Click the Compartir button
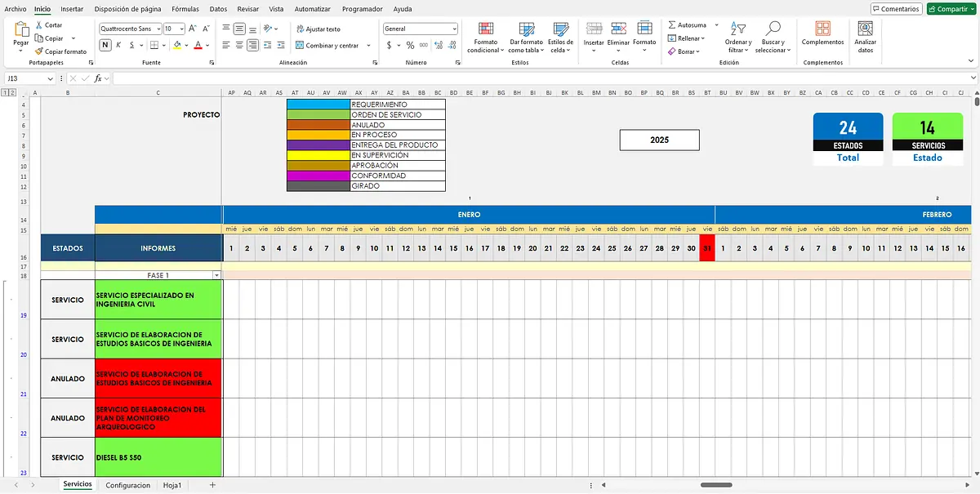The width and height of the screenshot is (980, 494). point(951,9)
